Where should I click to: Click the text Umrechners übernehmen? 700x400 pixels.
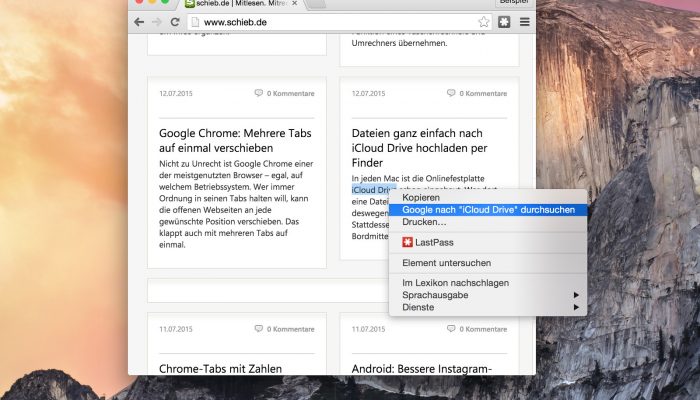[x=399, y=43]
